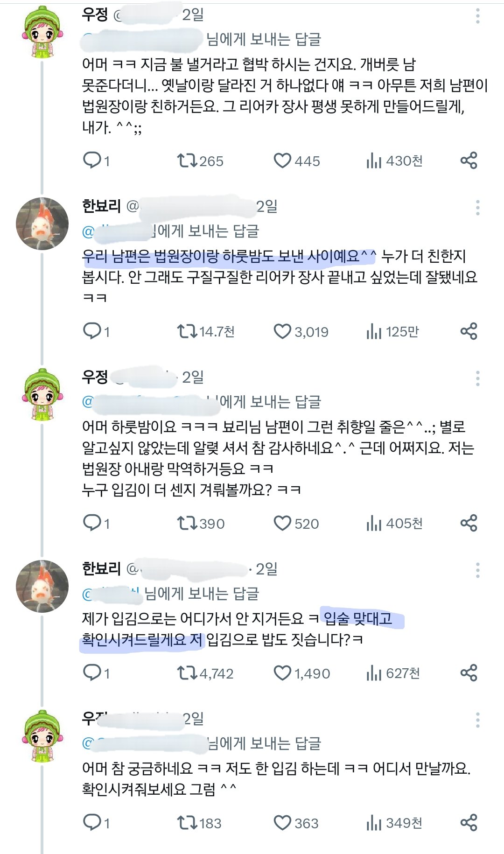Open the goldfish profile picture
The image size is (504, 854).
coord(42,224)
